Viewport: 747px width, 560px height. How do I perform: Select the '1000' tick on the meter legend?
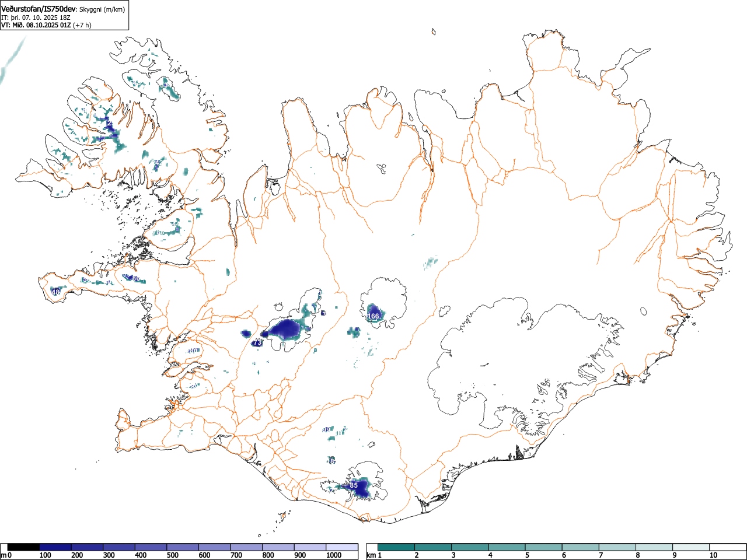pyautogui.click(x=334, y=555)
